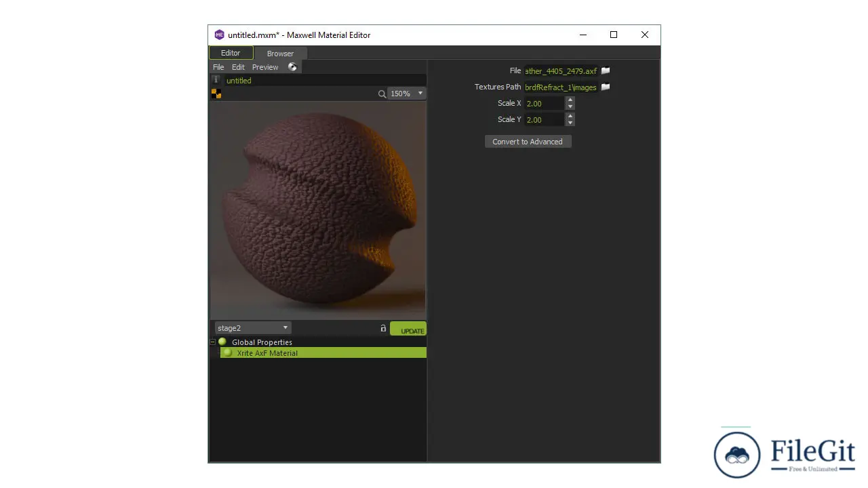Switch to the Editor tab

[x=231, y=53]
